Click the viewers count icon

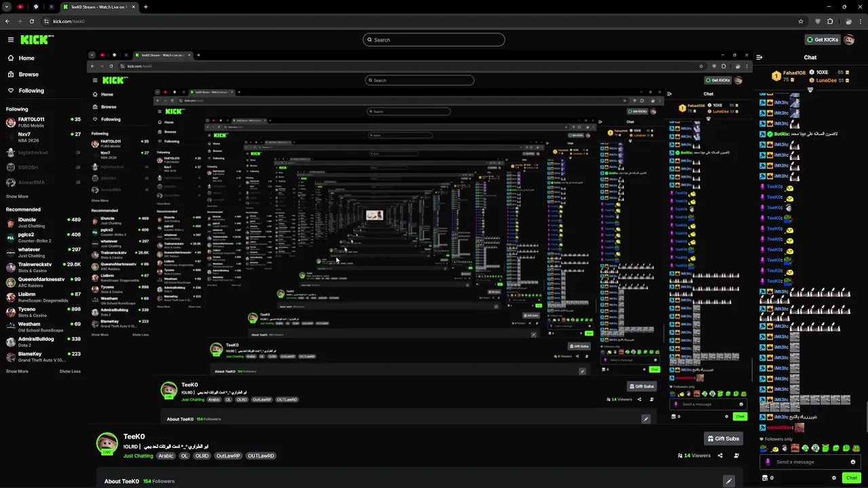tap(680, 455)
